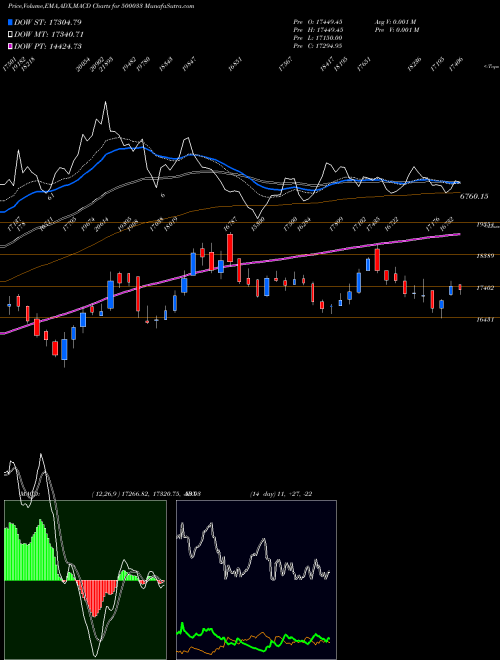Screen dimensions: 500x660
Task: Click the 'Pre V: 0.001 M' volume text
Action: [x=397, y=30]
